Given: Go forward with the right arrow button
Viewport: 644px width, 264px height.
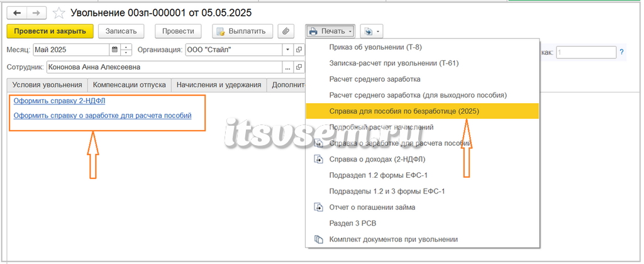Looking at the screenshot, I should 36,13.
